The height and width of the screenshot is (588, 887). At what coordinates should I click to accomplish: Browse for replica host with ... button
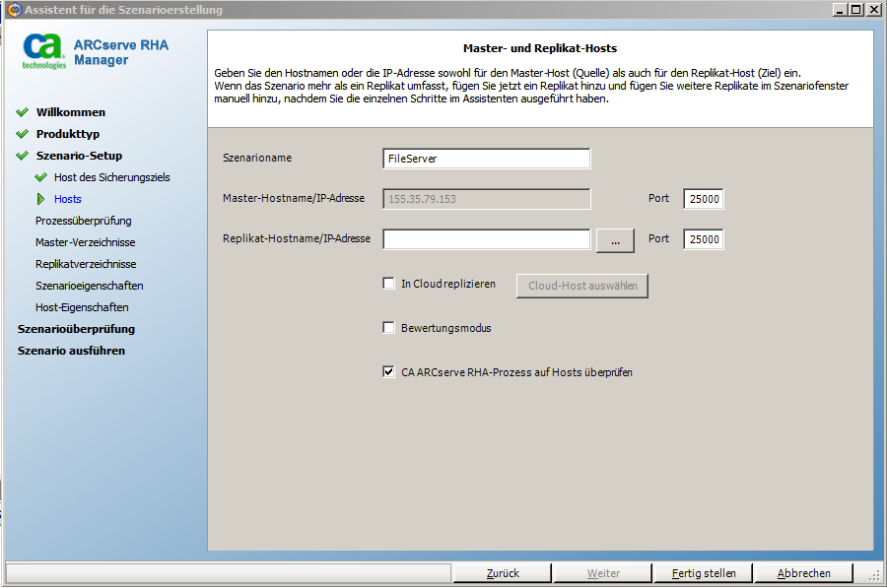(615, 241)
